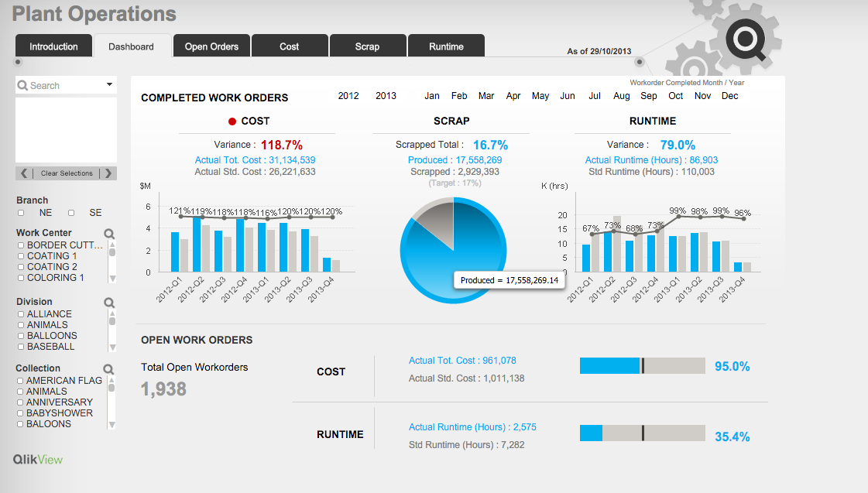The image size is (868, 493).
Task: Click the Collection search magnifier icon
Action: coord(109,368)
